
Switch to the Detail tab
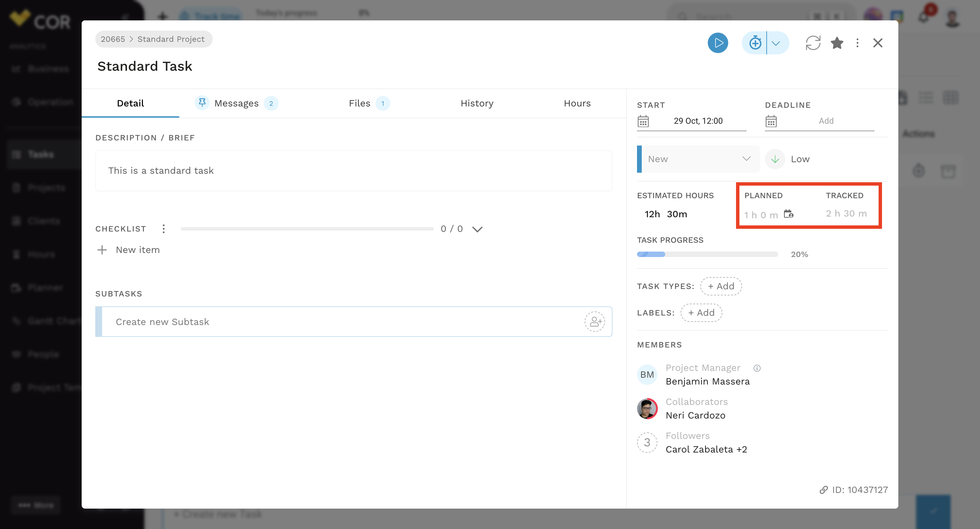coord(130,103)
